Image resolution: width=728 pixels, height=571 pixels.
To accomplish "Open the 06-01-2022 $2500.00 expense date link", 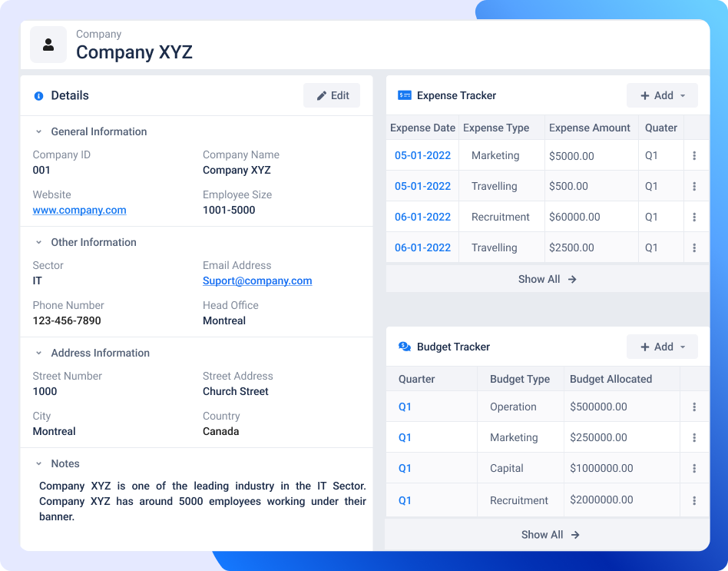I will (422, 247).
